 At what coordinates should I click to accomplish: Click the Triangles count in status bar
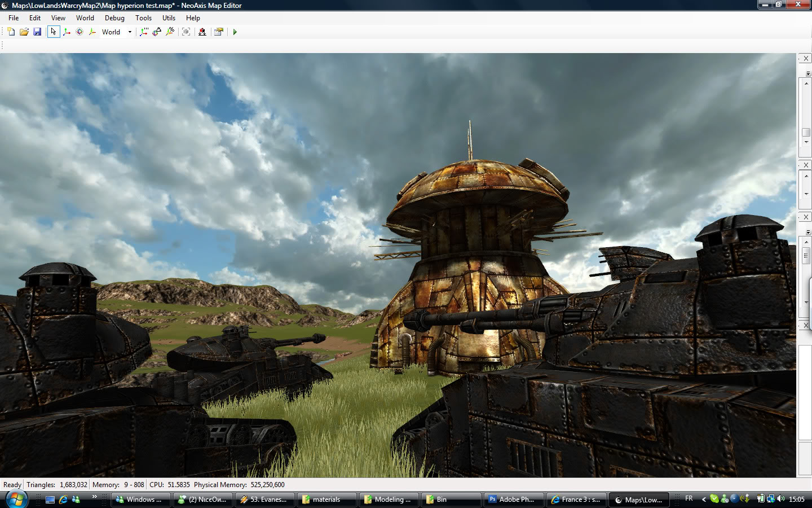click(x=57, y=485)
